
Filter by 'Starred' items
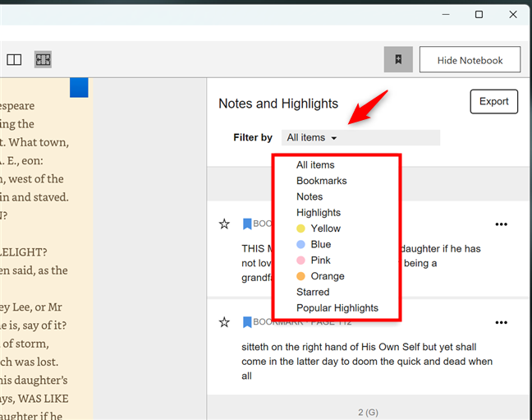[x=313, y=292]
